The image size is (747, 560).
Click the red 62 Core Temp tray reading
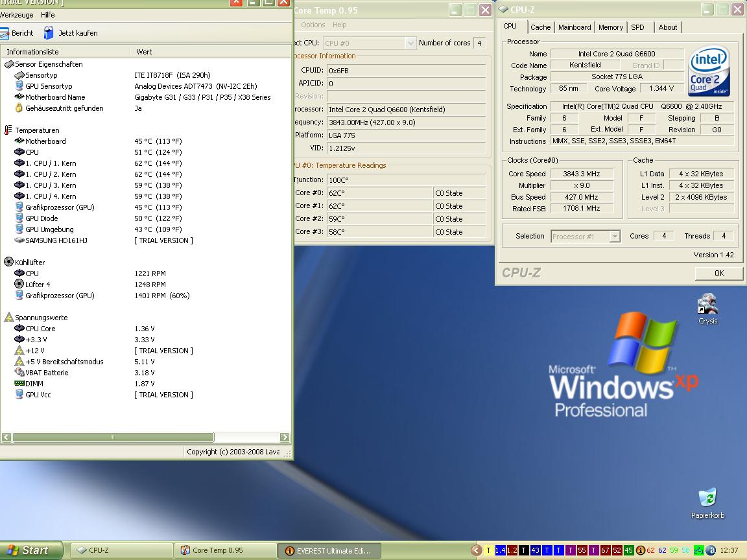point(651,550)
